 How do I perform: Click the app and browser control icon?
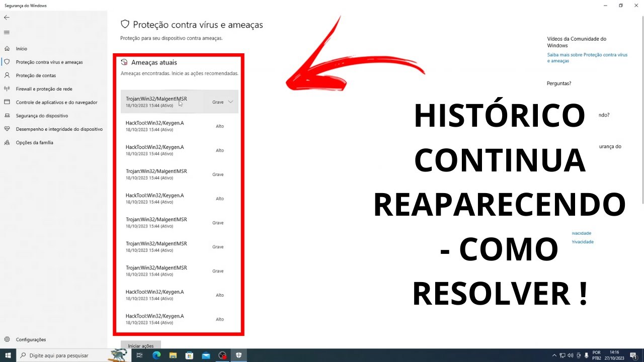[x=7, y=102]
